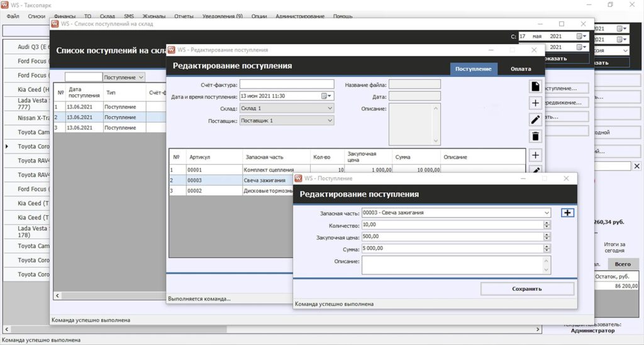Click the Сохранить button
Screen dimensions: 644x345
pos(527,289)
